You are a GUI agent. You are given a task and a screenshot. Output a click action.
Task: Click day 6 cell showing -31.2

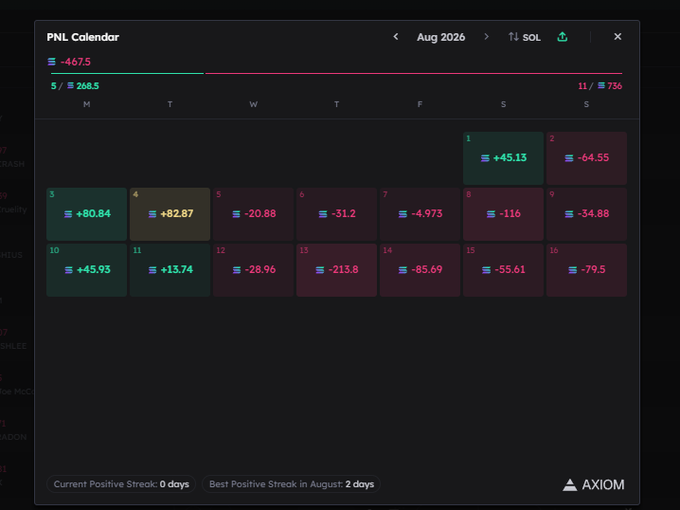(337, 214)
